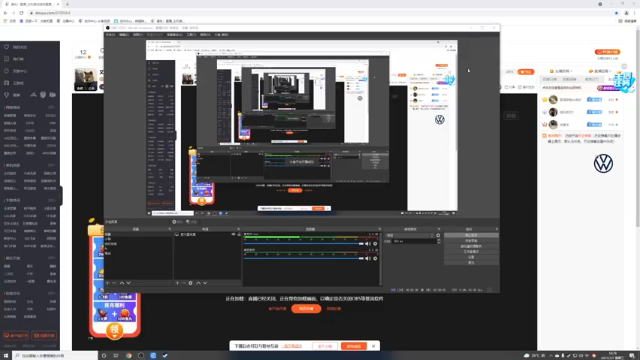Reload the page in the browser toolbar
The width and height of the screenshot is (640, 360).
click(21, 13)
